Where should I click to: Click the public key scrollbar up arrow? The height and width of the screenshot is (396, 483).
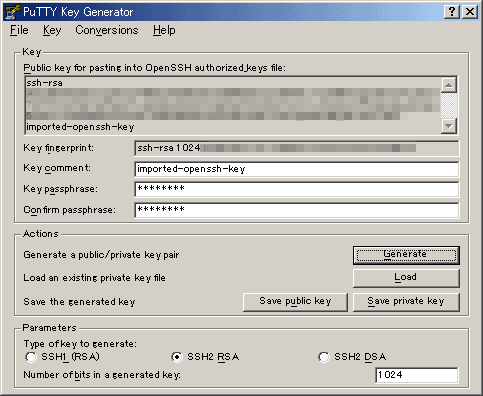tap(449, 85)
